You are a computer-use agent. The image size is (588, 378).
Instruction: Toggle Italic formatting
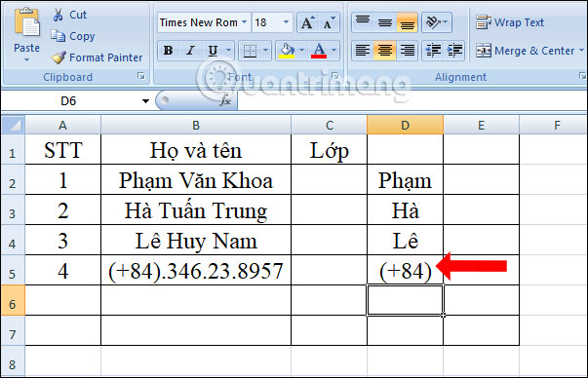pos(190,51)
